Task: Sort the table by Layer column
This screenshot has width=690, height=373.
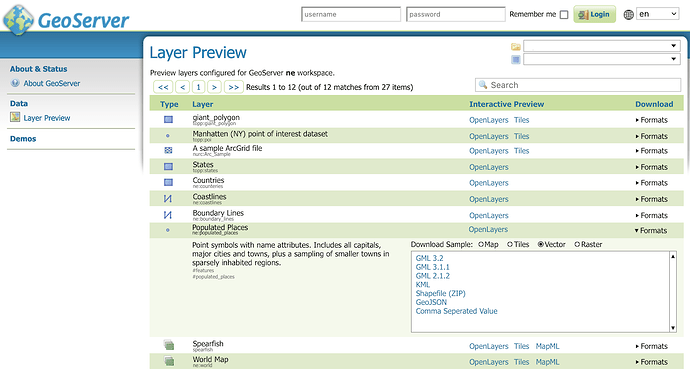Action: tap(202, 104)
